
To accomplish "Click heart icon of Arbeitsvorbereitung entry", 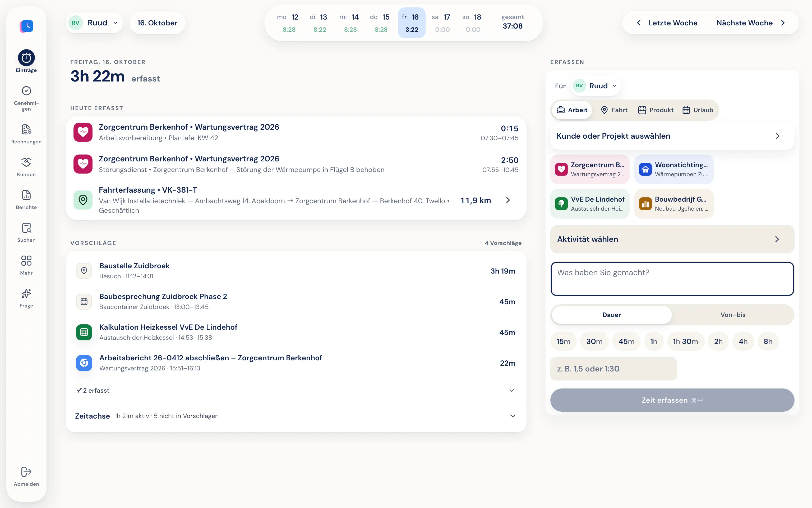I will coord(83,132).
